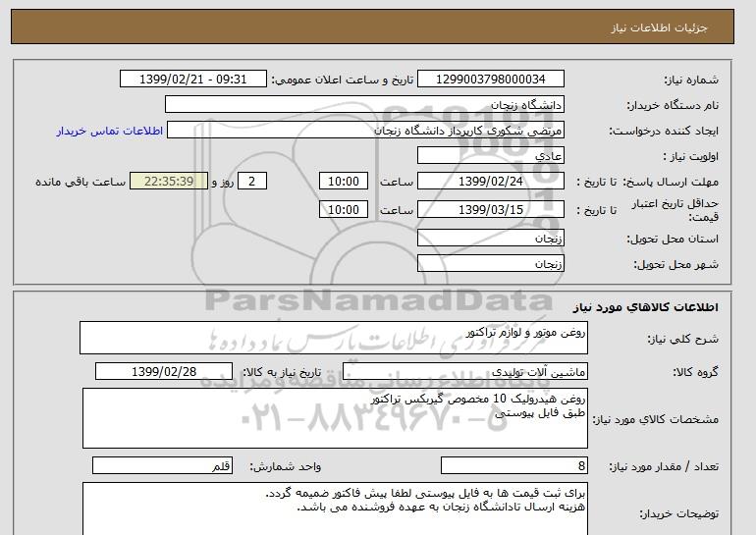Viewport: 756px width, 535px height.
Task: Click section heading اطلاعات کالاهای مورد نیاز
Action: coord(645,307)
